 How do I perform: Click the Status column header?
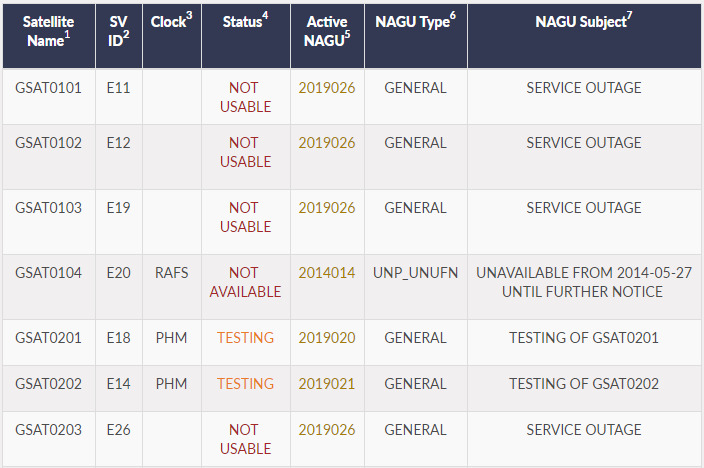pos(244,22)
